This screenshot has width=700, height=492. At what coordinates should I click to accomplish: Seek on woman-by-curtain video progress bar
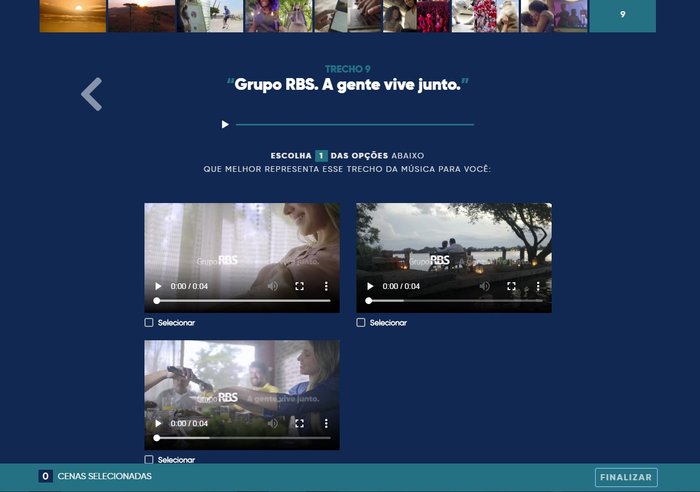(243, 301)
